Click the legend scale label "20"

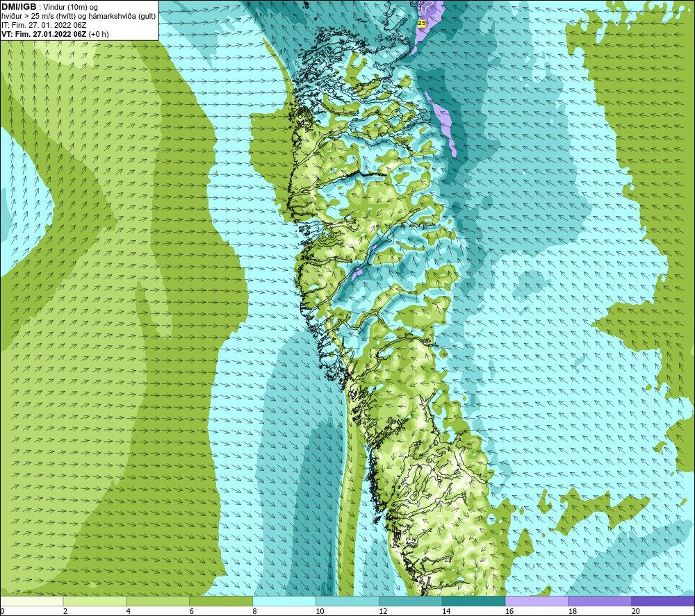(636, 611)
